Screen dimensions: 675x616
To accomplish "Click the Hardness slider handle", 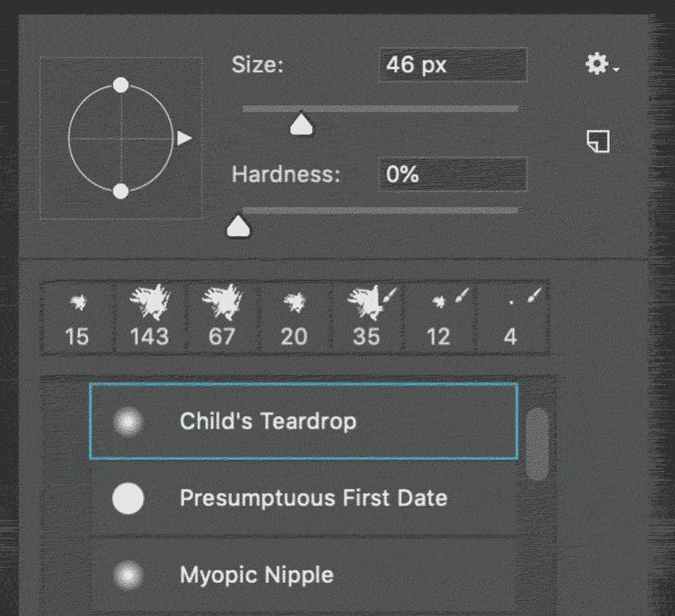I will point(238,226).
